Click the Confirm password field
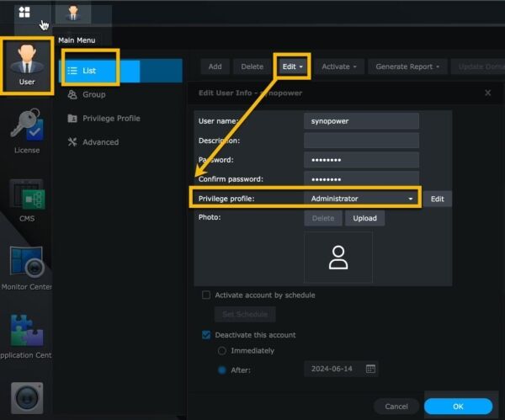Screen dimensions: 505x420 (361, 178)
